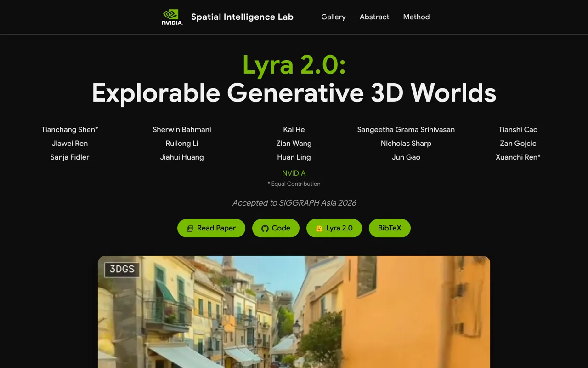Screen dimensions: 588x368
Task: Navigate to the Method section
Action: pos(416,17)
